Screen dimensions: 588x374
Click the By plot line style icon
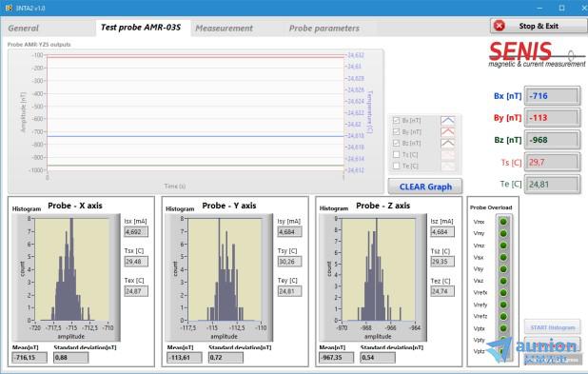(x=448, y=131)
